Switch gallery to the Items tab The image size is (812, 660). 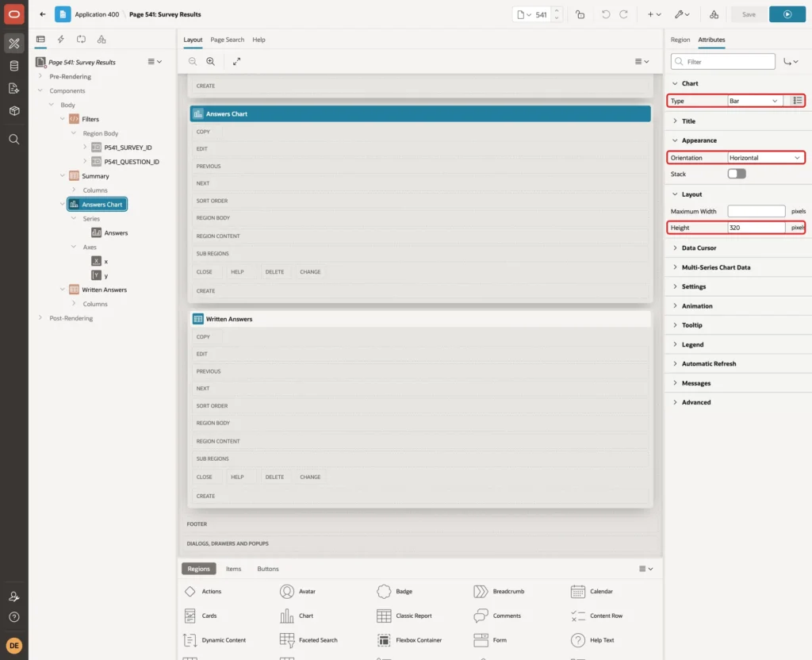(234, 569)
